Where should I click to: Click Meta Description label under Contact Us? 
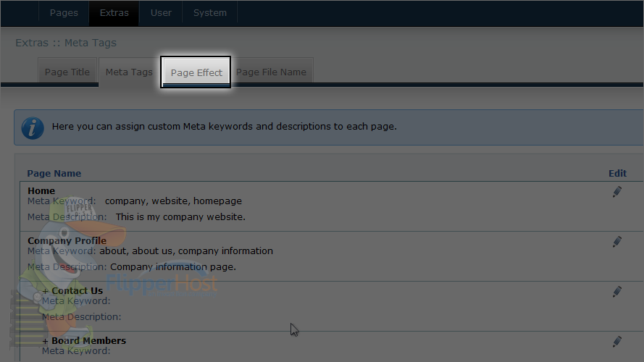pos(81,317)
